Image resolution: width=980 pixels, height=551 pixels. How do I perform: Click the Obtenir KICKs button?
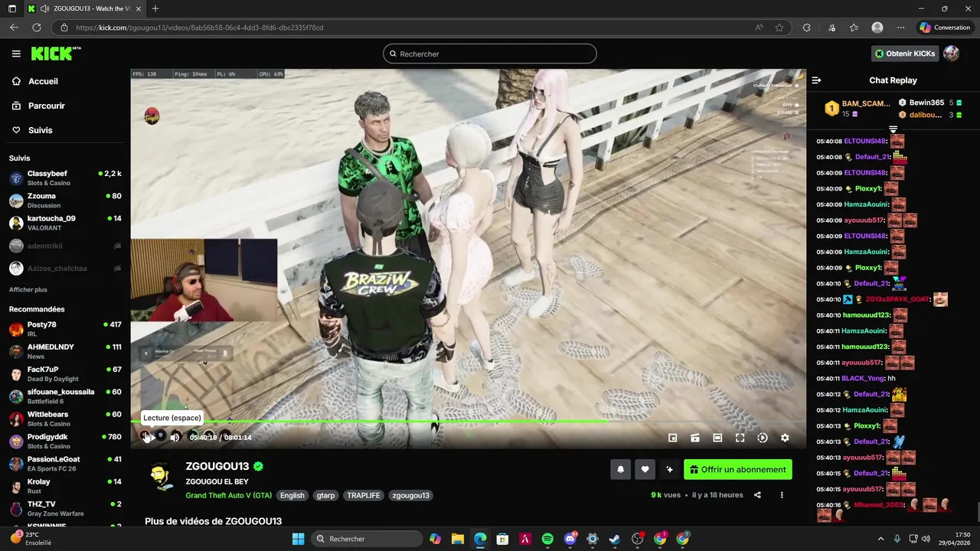click(x=905, y=54)
